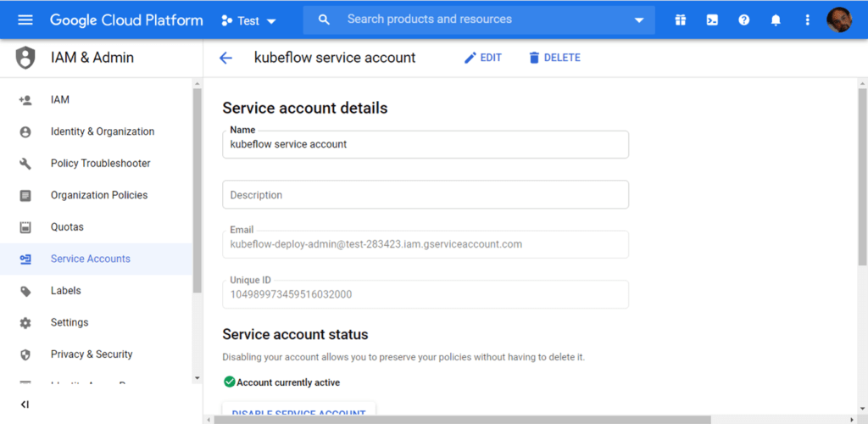
Task: Click the IAM & Admin shield icon
Action: coord(25,58)
